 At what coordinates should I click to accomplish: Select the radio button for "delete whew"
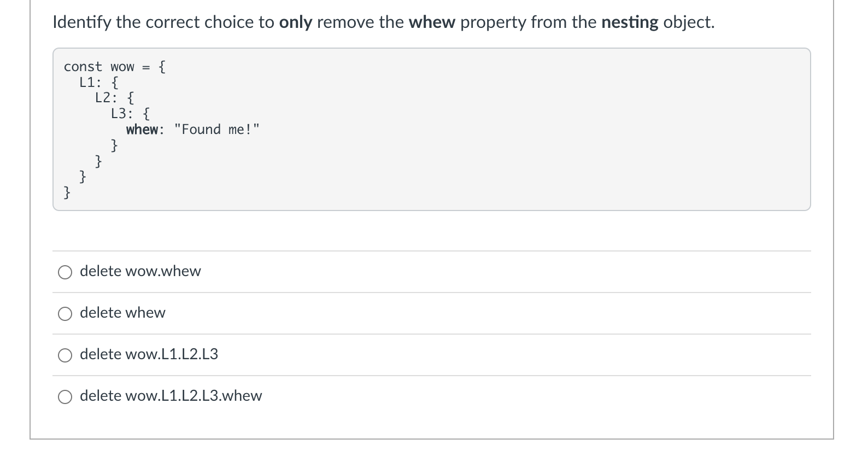coord(65,313)
